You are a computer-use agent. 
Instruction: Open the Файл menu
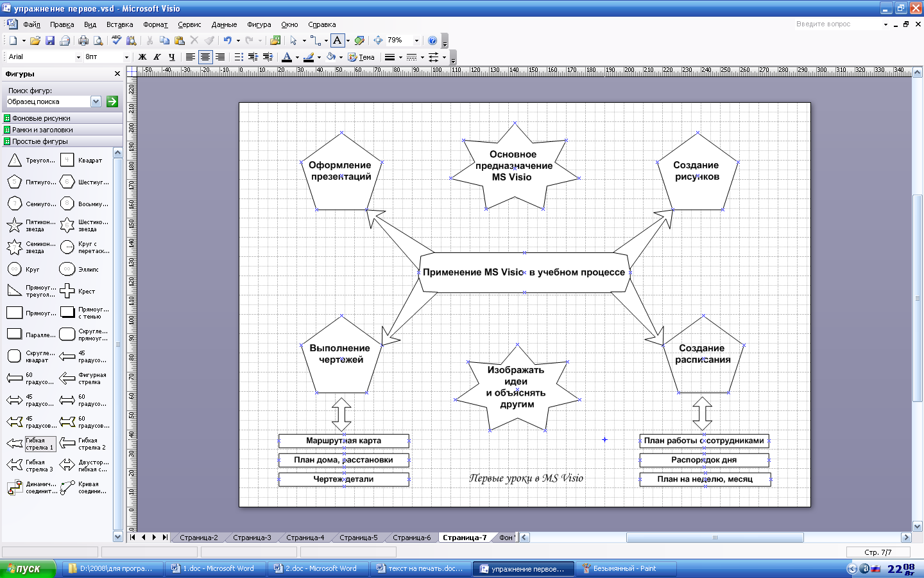[x=31, y=24]
